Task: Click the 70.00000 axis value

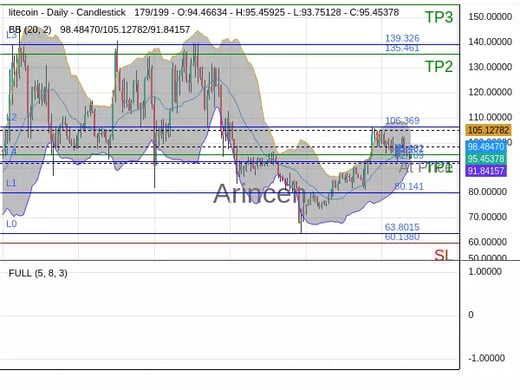Action: pyautogui.click(x=487, y=217)
